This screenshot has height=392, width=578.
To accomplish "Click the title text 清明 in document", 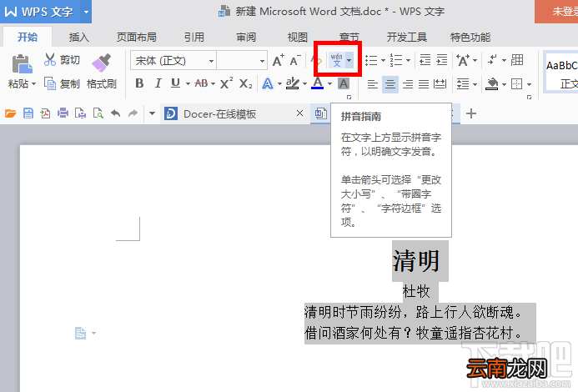I will point(416,261).
